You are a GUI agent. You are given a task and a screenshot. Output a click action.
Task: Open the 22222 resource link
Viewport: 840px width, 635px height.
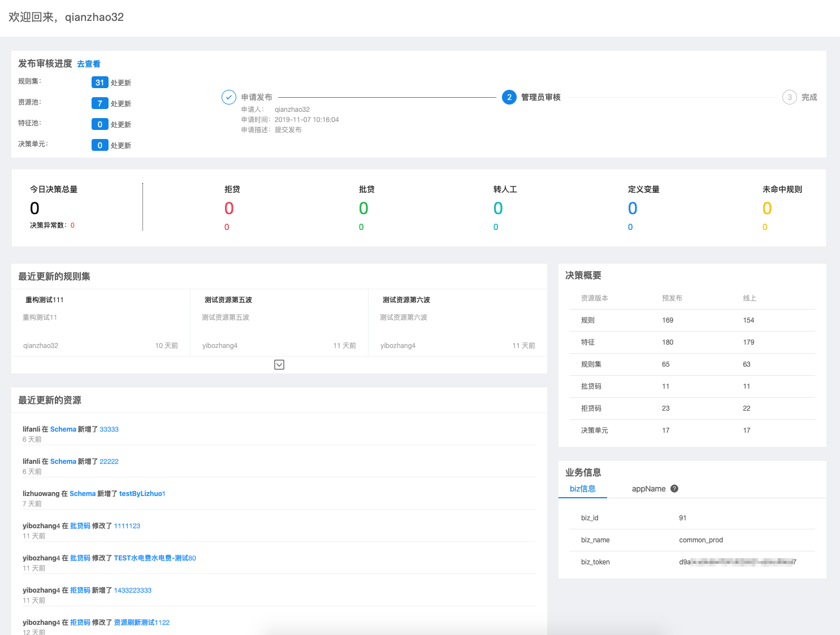pyautogui.click(x=109, y=462)
